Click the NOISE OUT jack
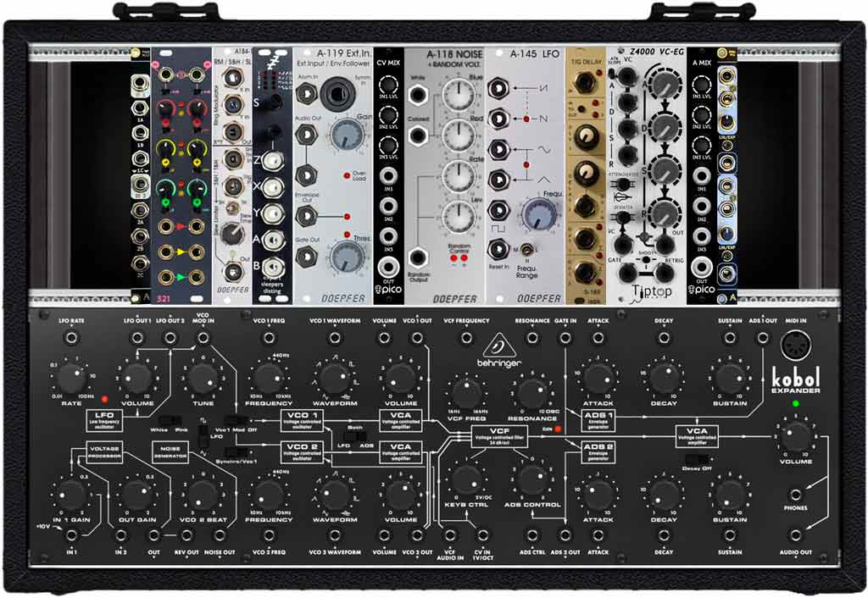 click(x=220, y=535)
